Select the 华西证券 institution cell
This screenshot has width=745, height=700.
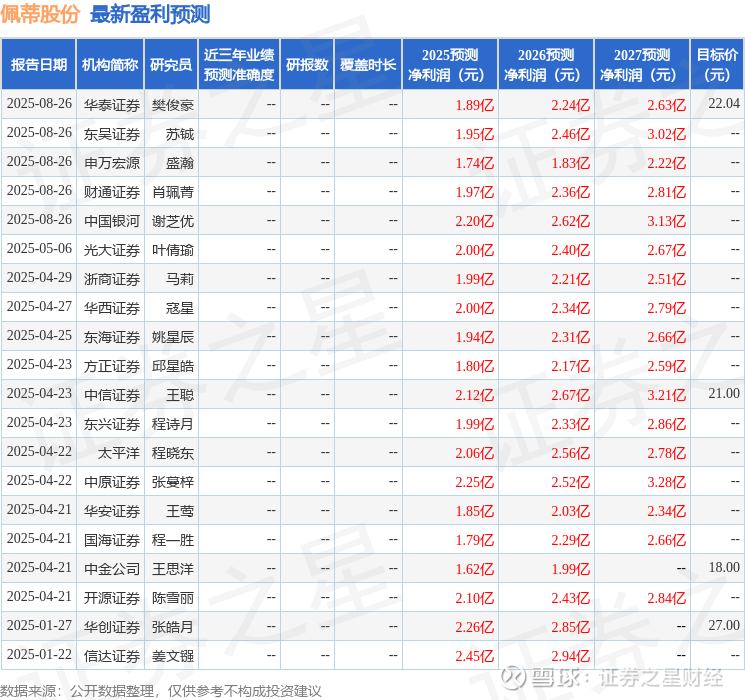(x=112, y=308)
